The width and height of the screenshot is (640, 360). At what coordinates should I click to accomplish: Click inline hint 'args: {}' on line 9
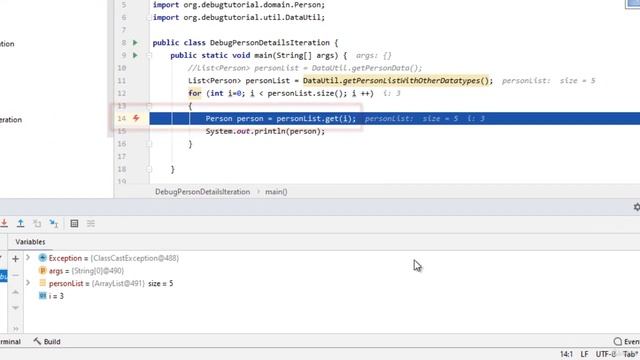click(x=373, y=56)
